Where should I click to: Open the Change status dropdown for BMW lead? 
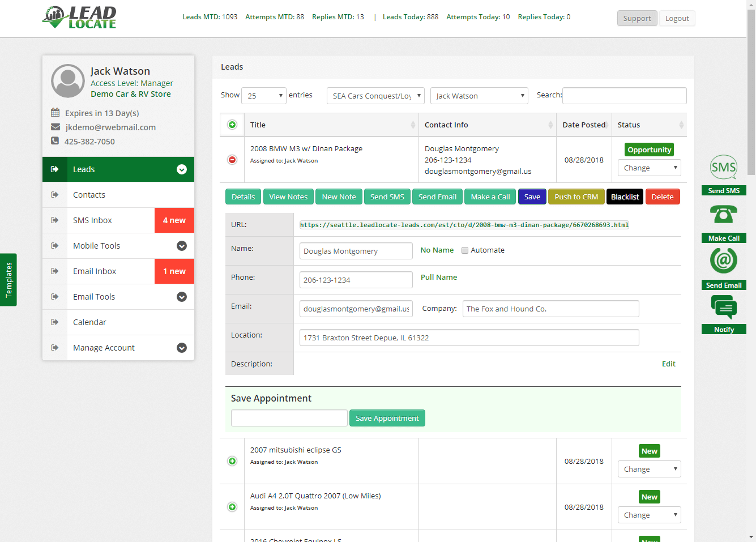[649, 168]
